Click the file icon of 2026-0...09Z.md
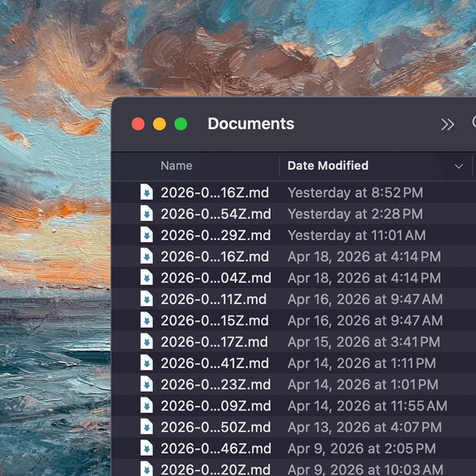This screenshot has height=476, width=476. pos(146,405)
